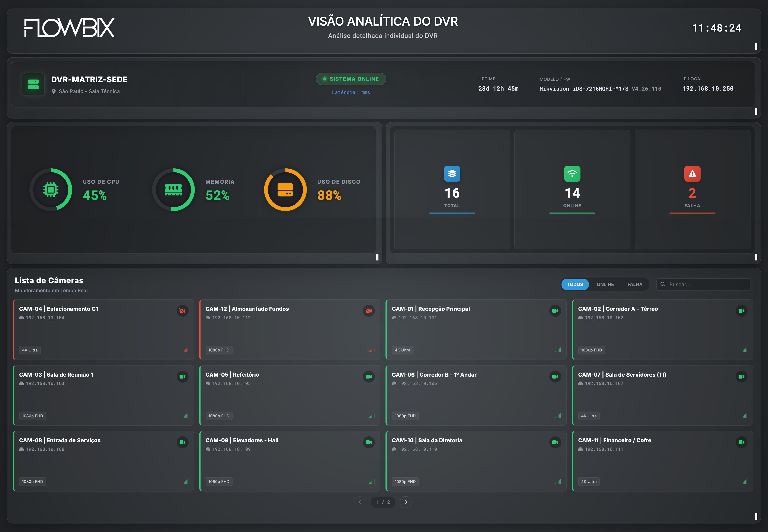
Task: Click the camera icon on CAM-05 Refeitório
Action: click(x=369, y=377)
